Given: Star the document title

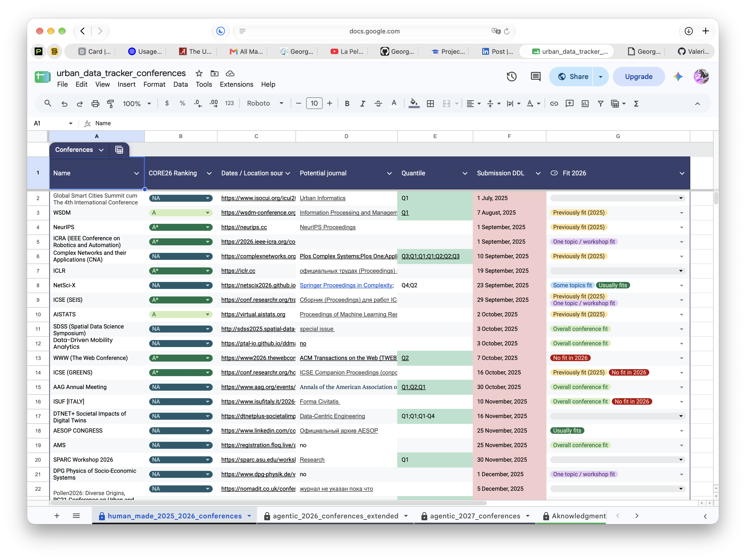Looking at the screenshot, I should [x=199, y=73].
